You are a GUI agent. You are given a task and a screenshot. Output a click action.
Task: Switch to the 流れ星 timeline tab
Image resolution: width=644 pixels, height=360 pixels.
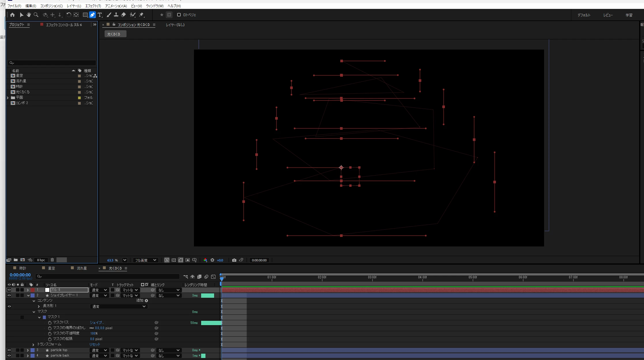click(x=82, y=268)
